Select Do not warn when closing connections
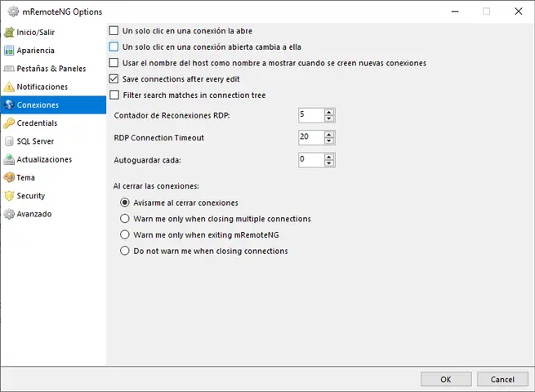 coord(125,251)
